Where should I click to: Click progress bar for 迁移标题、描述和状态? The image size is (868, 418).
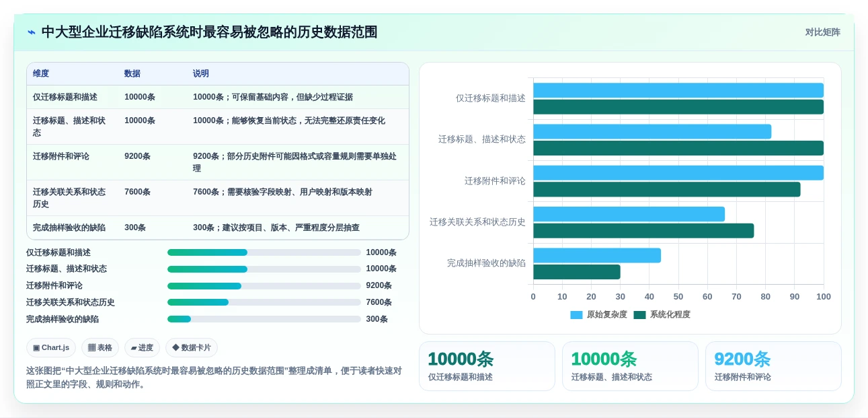point(264,269)
